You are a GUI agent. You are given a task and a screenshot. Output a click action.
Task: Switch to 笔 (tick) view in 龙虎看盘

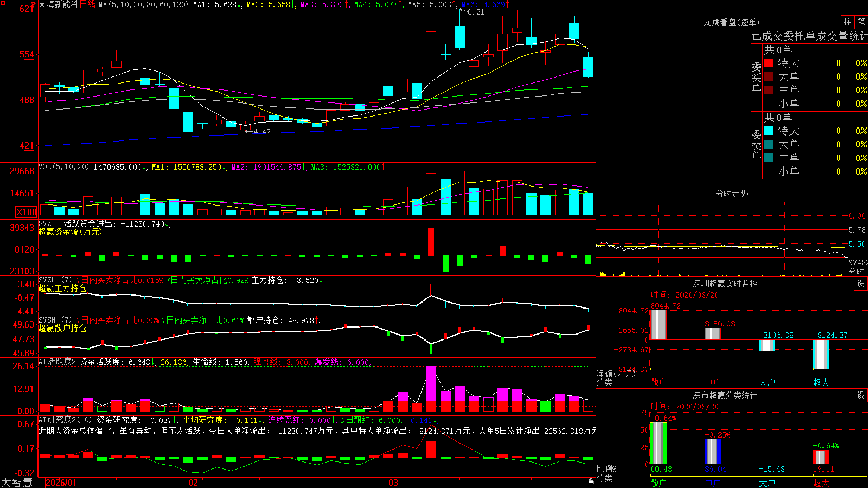pyautogui.click(x=861, y=22)
